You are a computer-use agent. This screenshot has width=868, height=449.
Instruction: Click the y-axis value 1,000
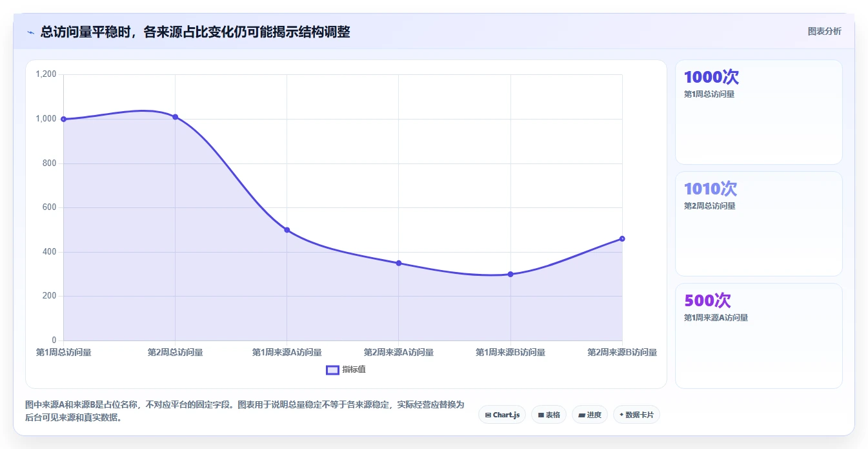click(46, 119)
